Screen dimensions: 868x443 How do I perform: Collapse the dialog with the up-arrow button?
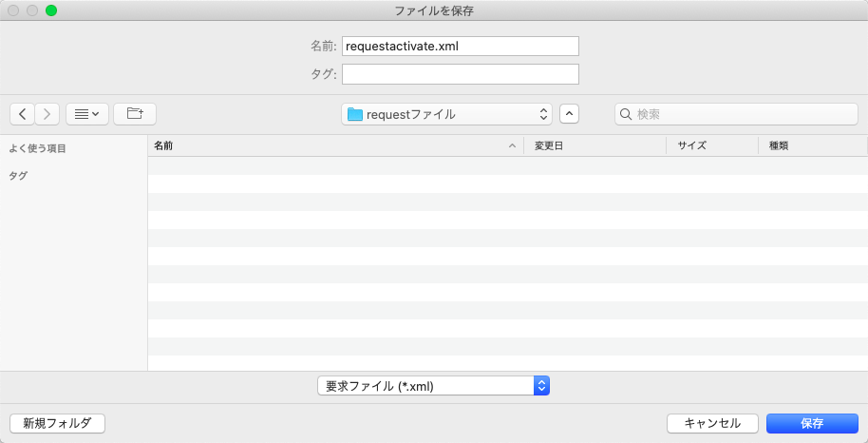point(569,114)
